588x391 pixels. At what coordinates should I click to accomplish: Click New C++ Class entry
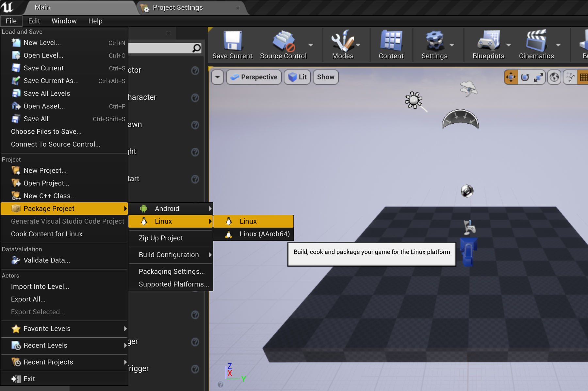click(64, 196)
